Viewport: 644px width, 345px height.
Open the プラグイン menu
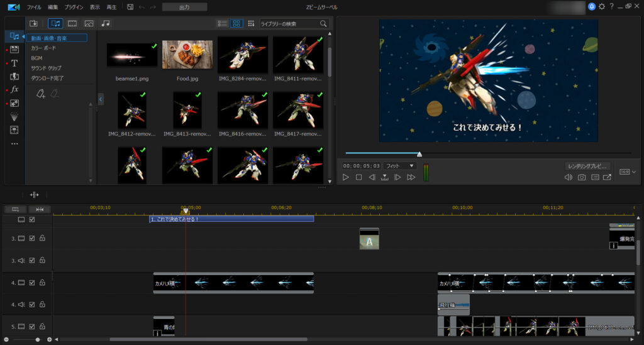(x=74, y=8)
